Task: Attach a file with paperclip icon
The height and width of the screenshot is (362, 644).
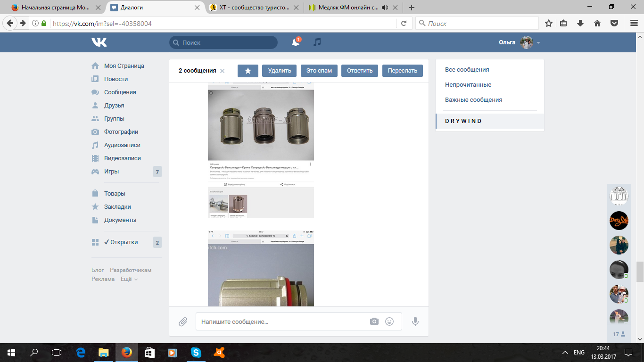Action: tap(183, 321)
